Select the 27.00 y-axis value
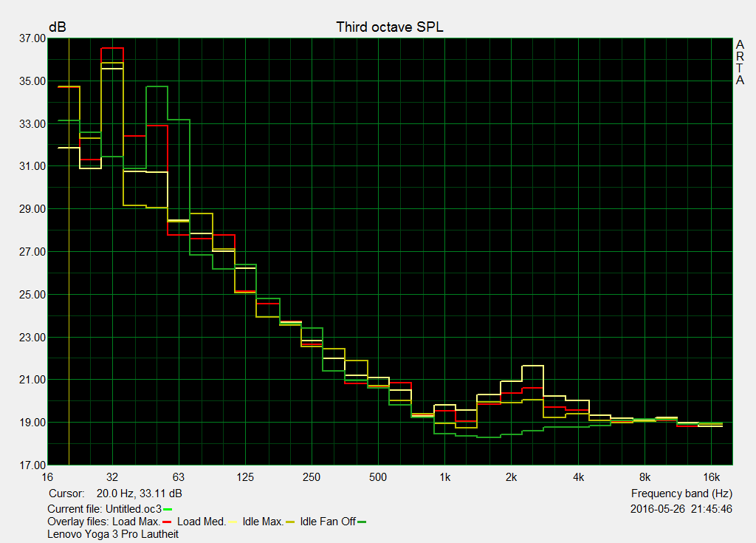Image resolution: width=756 pixels, height=543 pixels. pyautogui.click(x=32, y=252)
